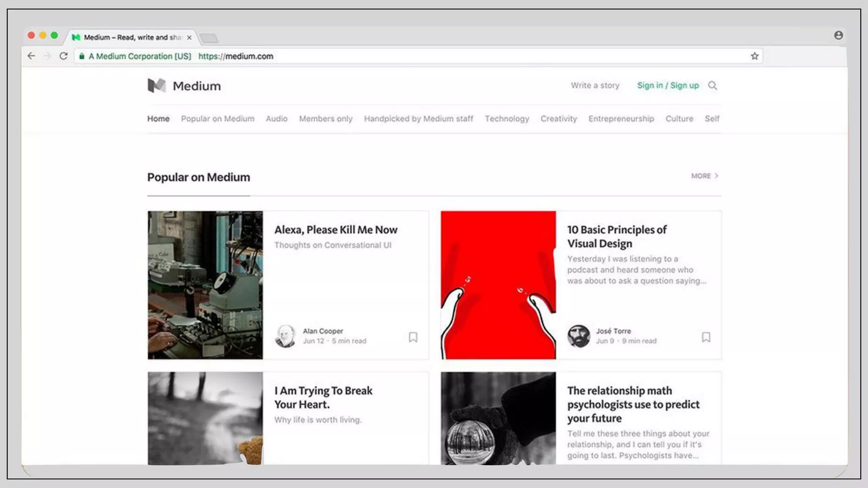
Task: Click the Medium logo icon
Action: point(156,86)
